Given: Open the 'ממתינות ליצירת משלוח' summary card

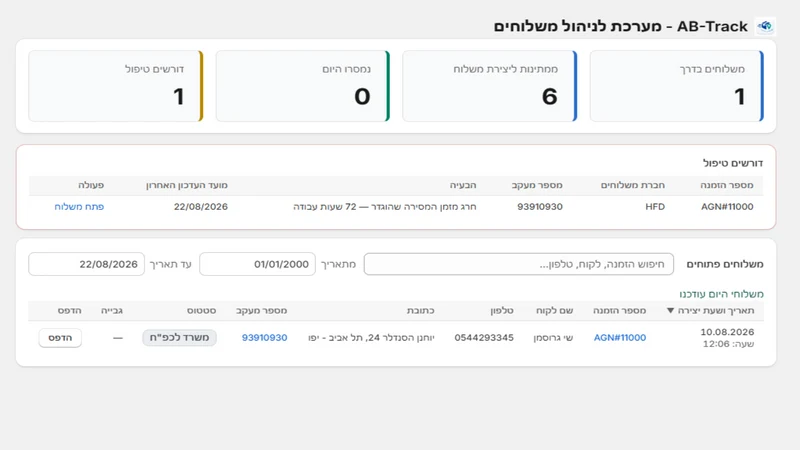Looking at the screenshot, I should tap(490, 86).
